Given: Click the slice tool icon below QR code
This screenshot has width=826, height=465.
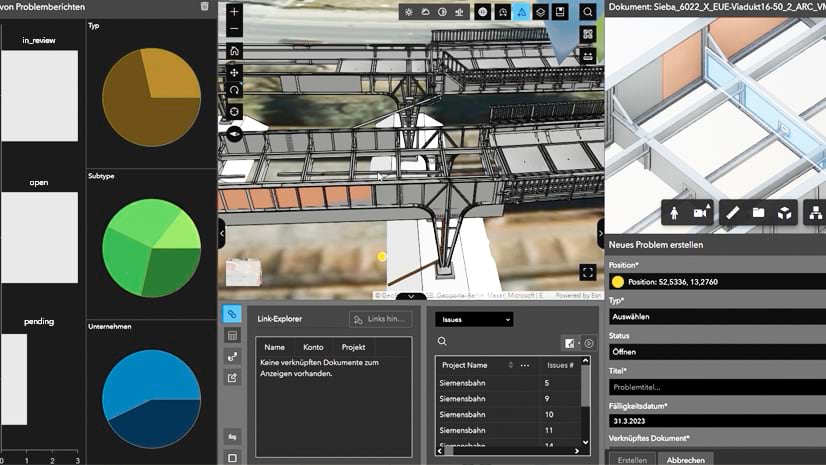Looking at the screenshot, I should point(588,55).
